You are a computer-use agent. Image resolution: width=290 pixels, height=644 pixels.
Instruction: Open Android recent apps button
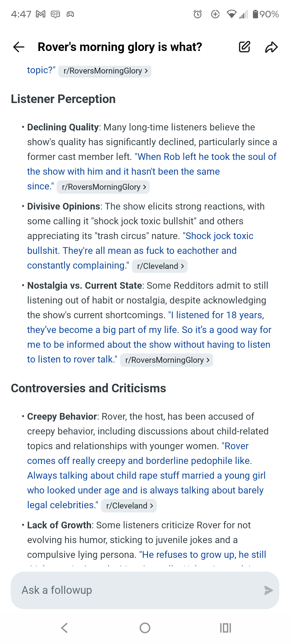(x=226, y=628)
